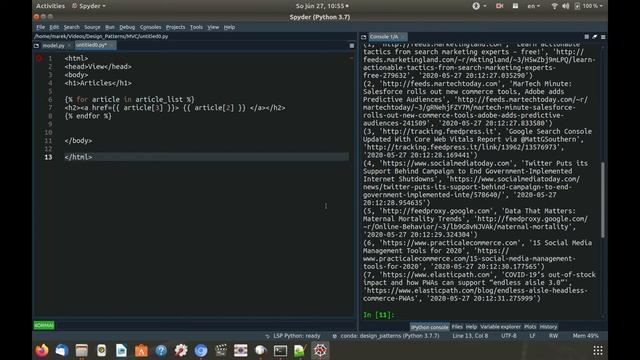This screenshot has width=640, height=360.
Task: Open the Source menu
Action: pos(92,27)
